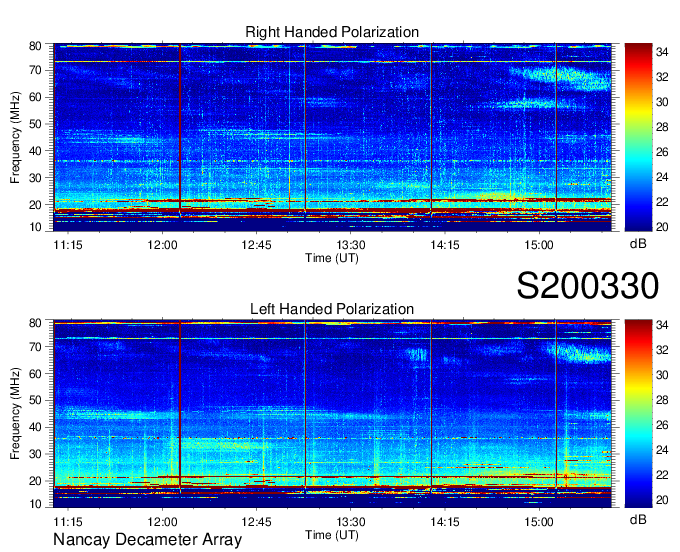
Task: Click "11:15" tick on left-handed plot time axis
Action: (68, 522)
